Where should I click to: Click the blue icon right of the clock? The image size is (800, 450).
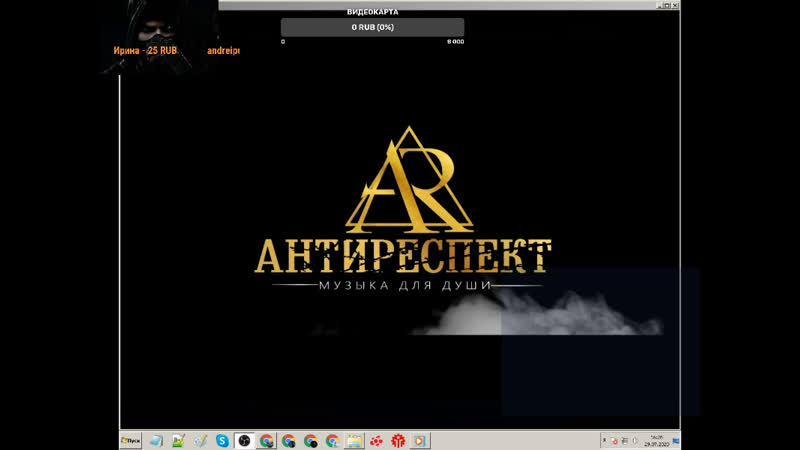(x=676, y=441)
